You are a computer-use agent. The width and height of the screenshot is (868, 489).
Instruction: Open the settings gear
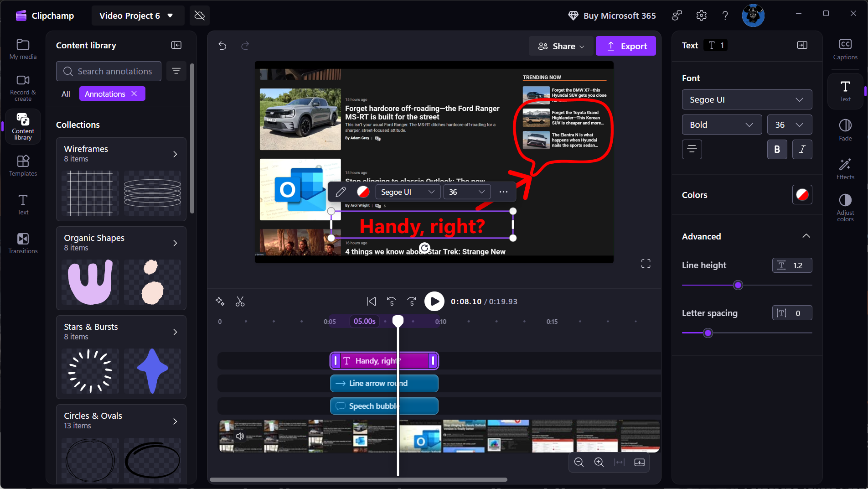click(x=702, y=16)
